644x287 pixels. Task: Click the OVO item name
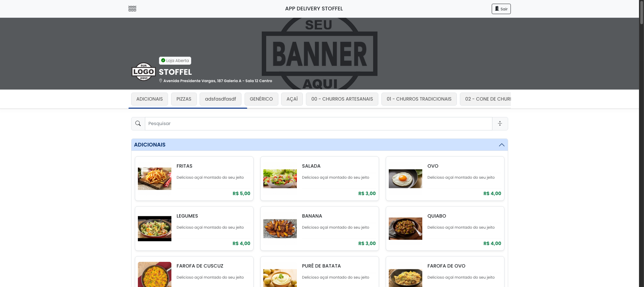click(433, 166)
